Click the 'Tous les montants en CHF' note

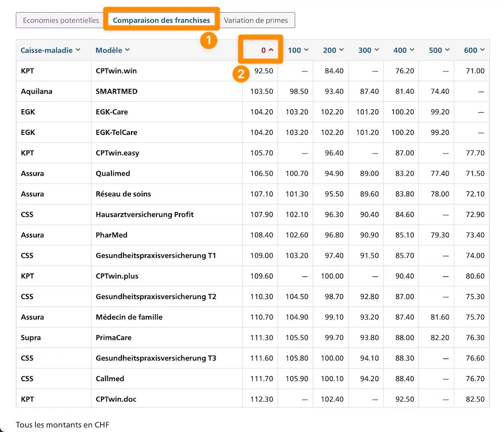(62, 425)
